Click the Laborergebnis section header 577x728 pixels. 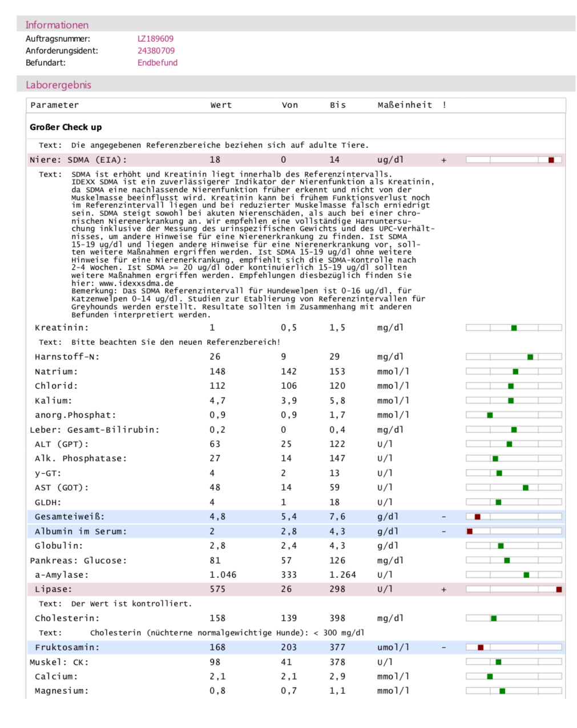pyautogui.click(x=58, y=85)
